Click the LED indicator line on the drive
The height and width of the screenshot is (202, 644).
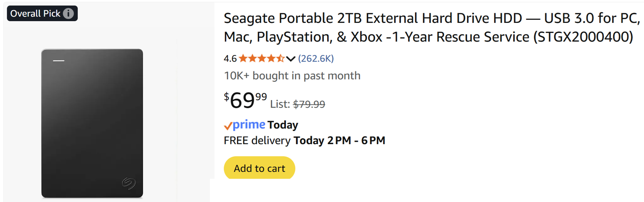tap(59, 61)
